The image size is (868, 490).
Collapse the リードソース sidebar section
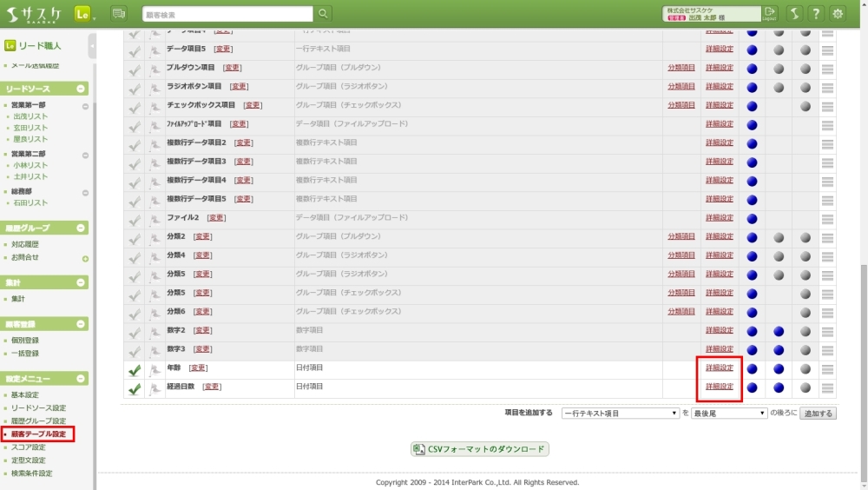click(x=81, y=89)
